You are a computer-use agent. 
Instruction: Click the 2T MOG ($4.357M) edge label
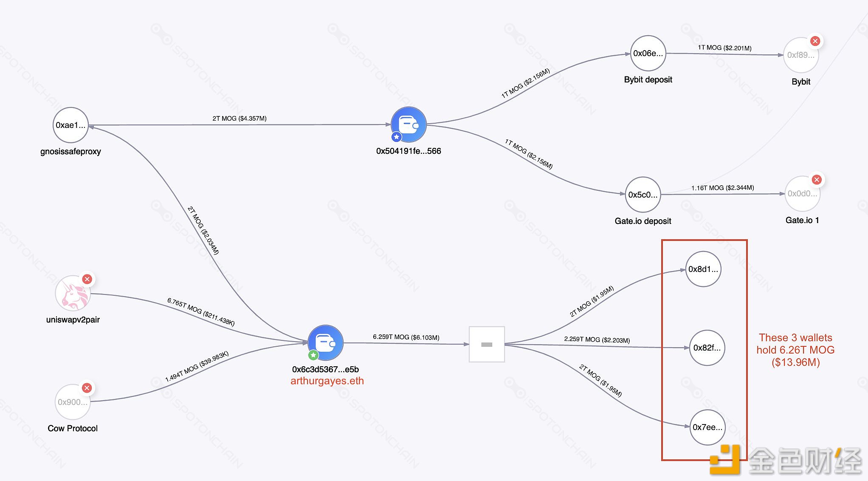point(240,119)
